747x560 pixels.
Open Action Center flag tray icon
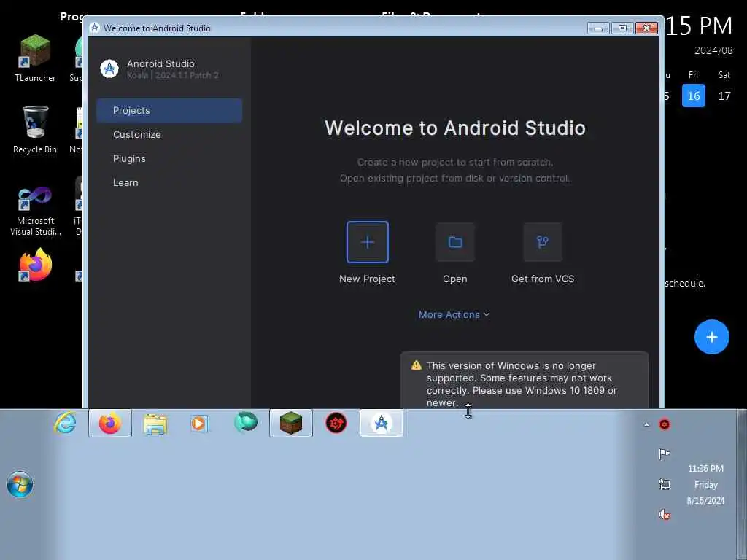point(664,454)
